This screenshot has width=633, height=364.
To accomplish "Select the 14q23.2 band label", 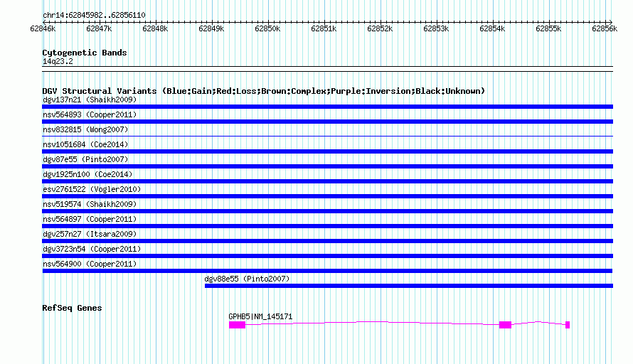I will pyautogui.click(x=58, y=61).
